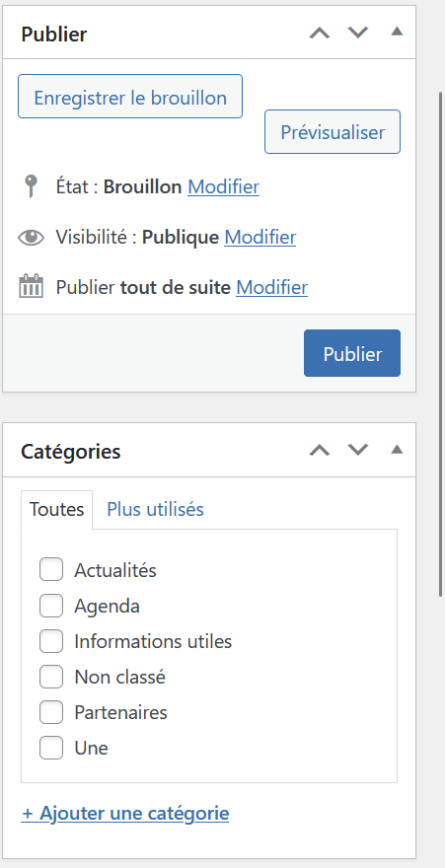
Task: Select the Toutes categories tab
Action: point(56,509)
